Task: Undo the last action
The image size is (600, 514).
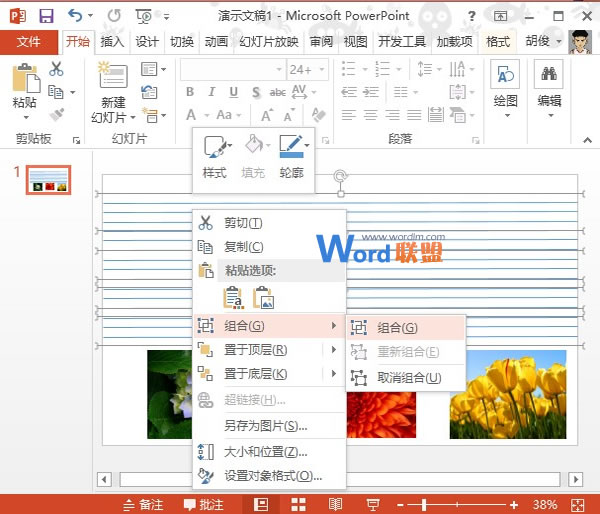Action: (x=75, y=16)
